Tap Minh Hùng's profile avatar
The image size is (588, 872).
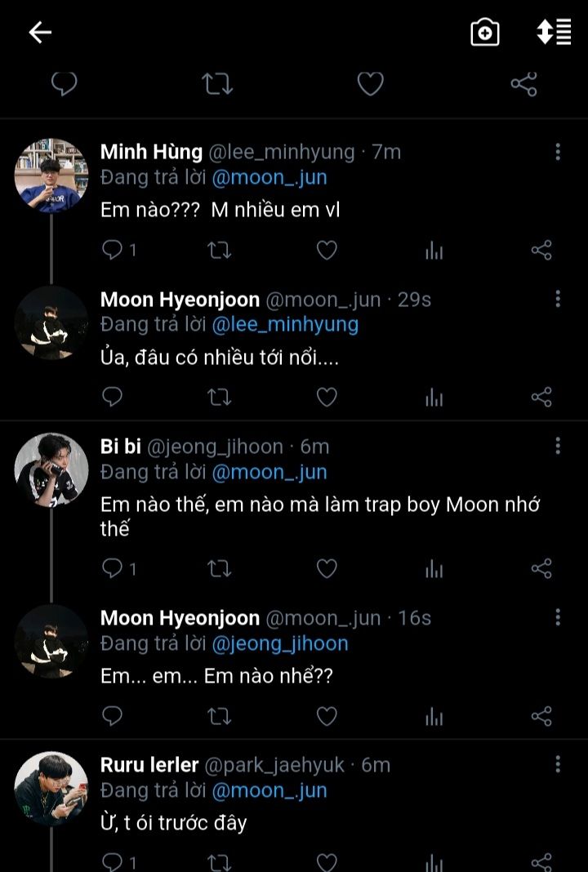point(51,175)
